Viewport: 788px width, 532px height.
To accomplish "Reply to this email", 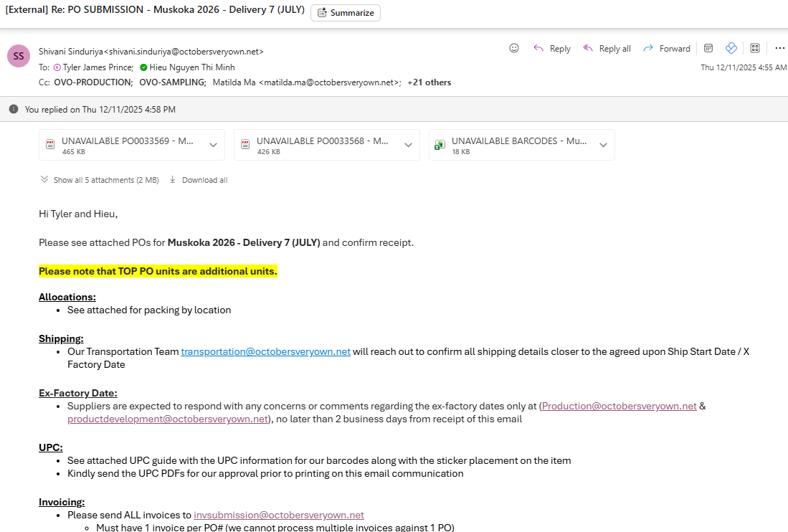I will pos(551,49).
